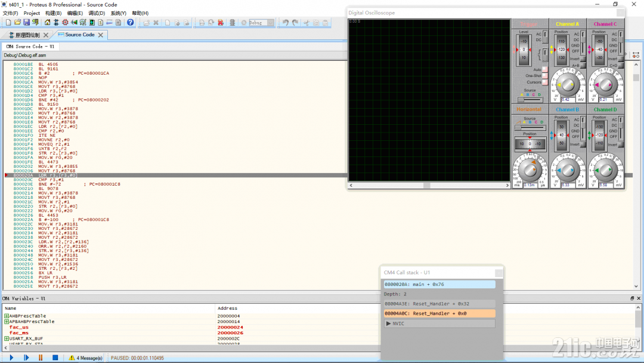Create a new project with the New icon

tap(8, 23)
